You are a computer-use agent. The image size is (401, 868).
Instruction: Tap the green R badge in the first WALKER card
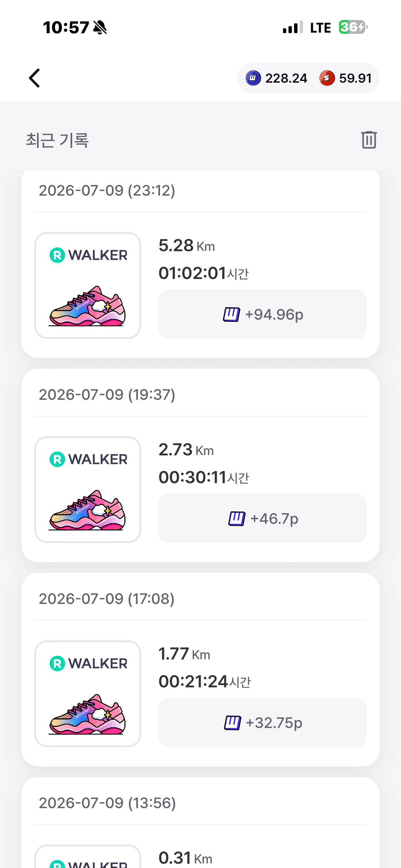tap(57, 255)
